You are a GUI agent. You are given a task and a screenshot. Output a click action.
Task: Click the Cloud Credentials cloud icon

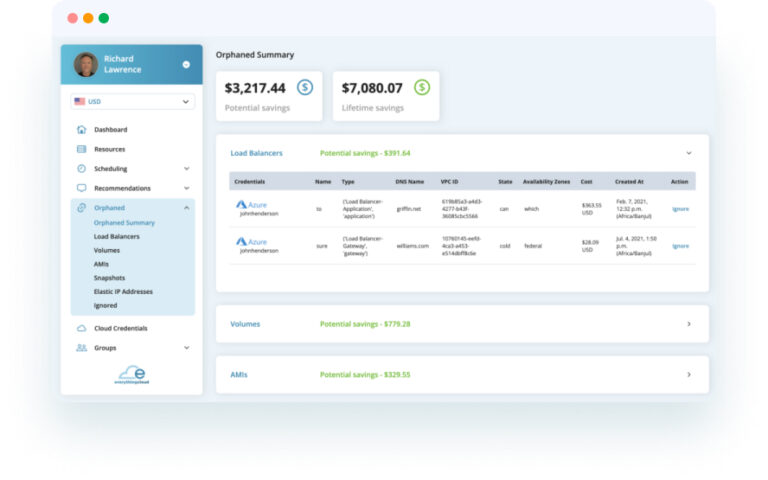pos(81,328)
